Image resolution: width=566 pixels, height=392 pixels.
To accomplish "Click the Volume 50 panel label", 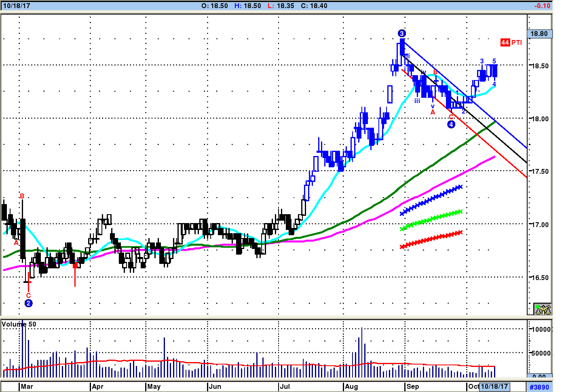I will [19, 324].
